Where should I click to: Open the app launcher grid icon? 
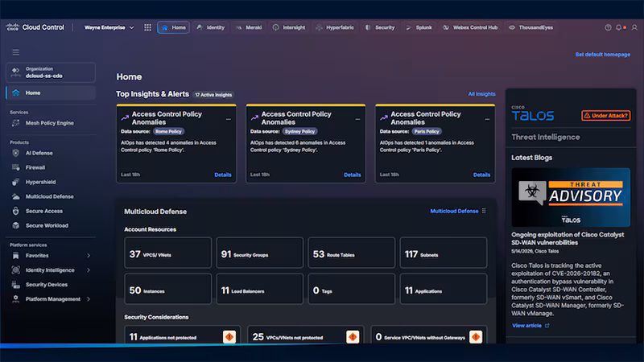point(147,27)
